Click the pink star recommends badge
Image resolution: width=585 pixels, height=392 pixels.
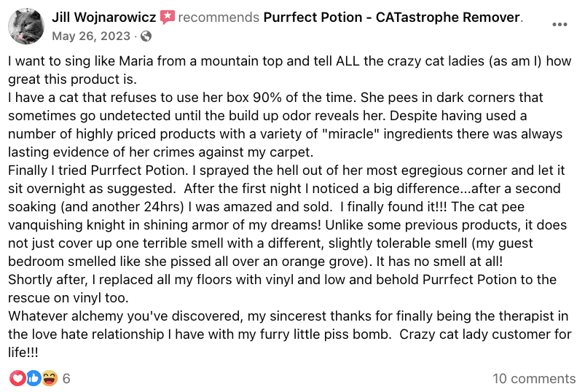[167, 16]
